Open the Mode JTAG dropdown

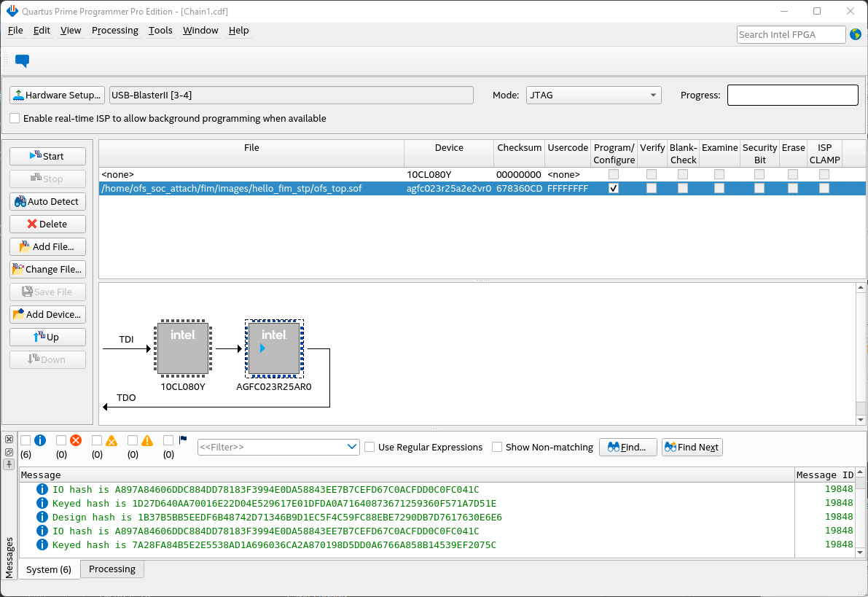click(593, 95)
